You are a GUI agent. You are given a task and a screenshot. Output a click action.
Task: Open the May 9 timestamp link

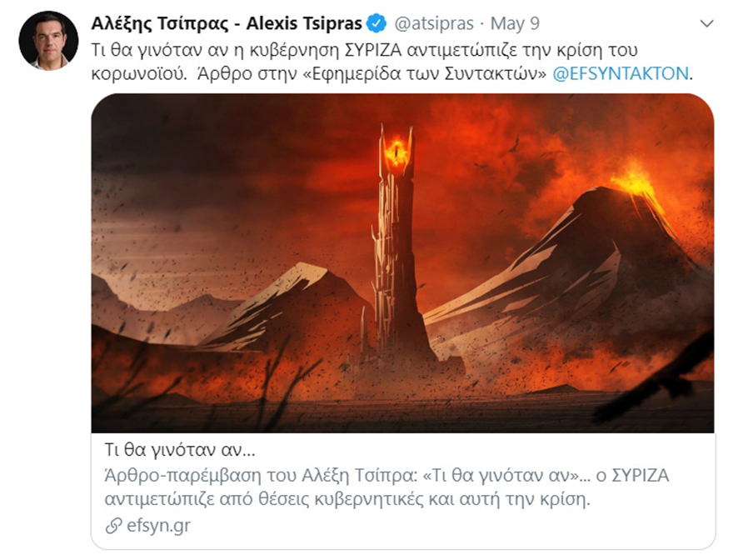pyautogui.click(x=515, y=23)
